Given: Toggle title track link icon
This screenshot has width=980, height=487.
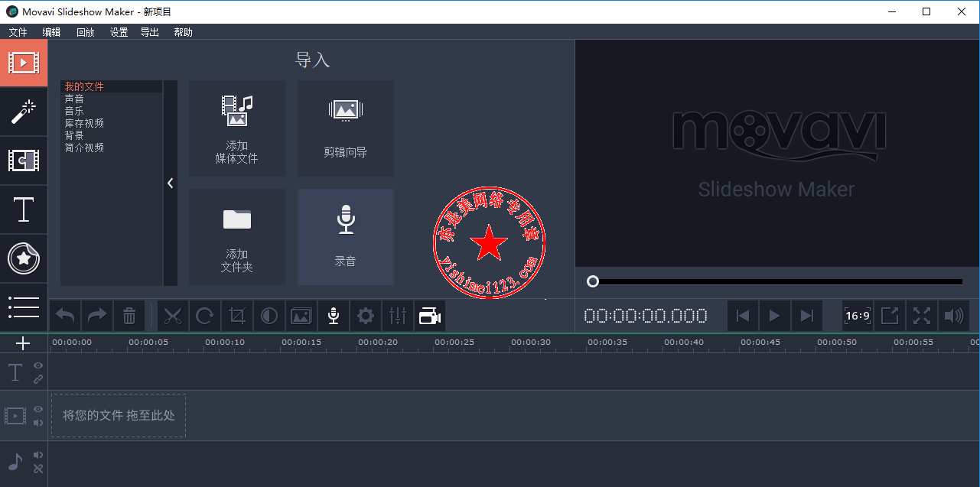Looking at the screenshot, I should (x=38, y=379).
